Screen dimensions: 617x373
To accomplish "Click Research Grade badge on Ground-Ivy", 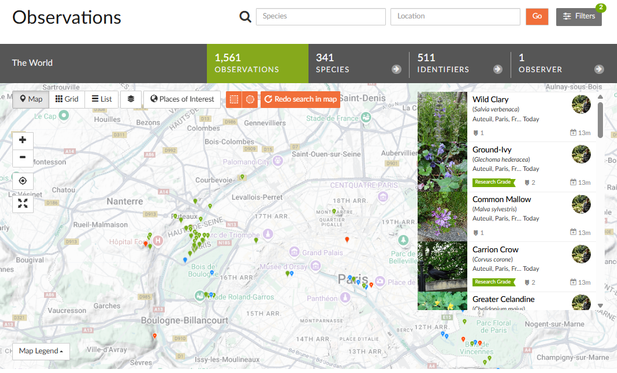I will (x=494, y=182).
